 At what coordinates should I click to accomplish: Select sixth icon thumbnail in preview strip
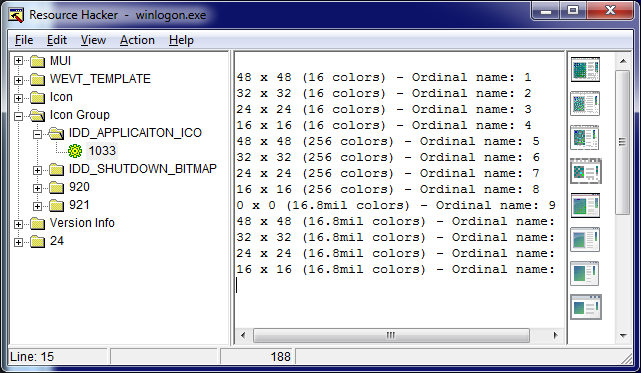pyautogui.click(x=585, y=240)
